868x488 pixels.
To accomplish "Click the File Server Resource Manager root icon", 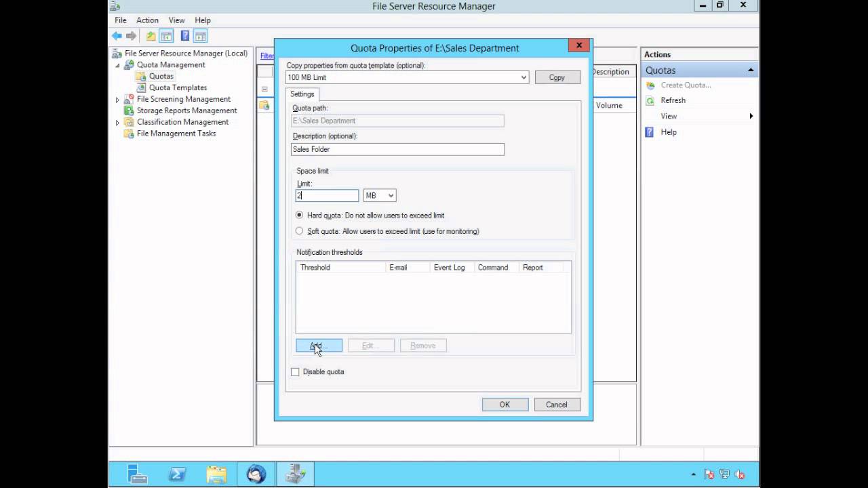I will pyautogui.click(x=117, y=53).
